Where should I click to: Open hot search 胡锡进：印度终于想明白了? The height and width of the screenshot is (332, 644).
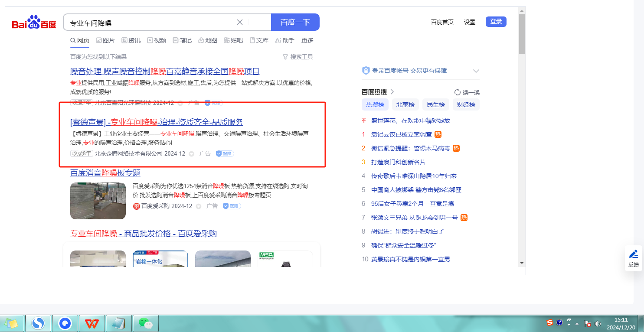[x=408, y=231]
